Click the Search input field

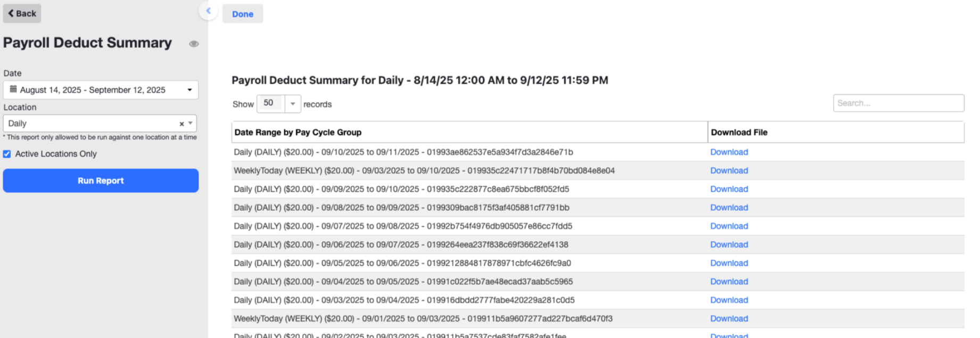click(899, 103)
